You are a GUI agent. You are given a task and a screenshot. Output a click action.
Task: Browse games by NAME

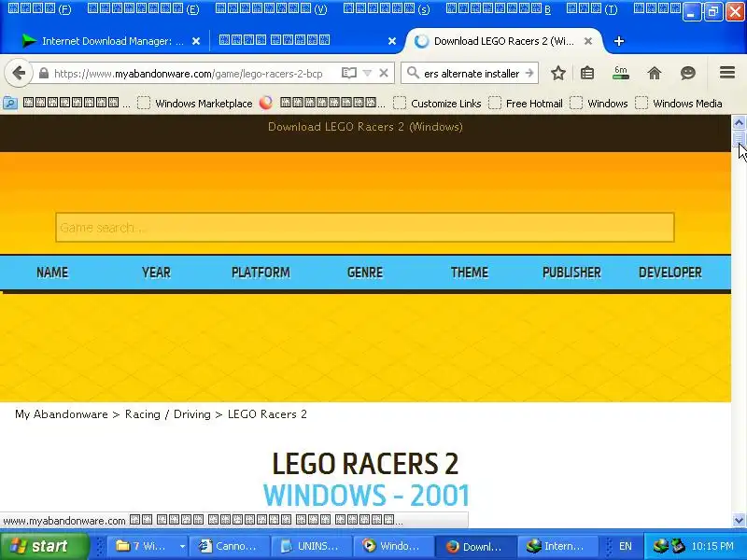click(x=52, y=273)
